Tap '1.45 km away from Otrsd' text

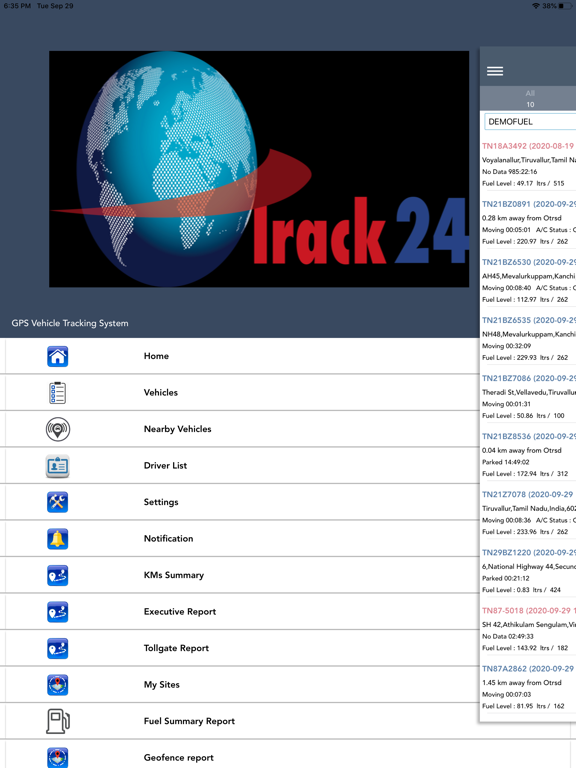coord(522,683)
